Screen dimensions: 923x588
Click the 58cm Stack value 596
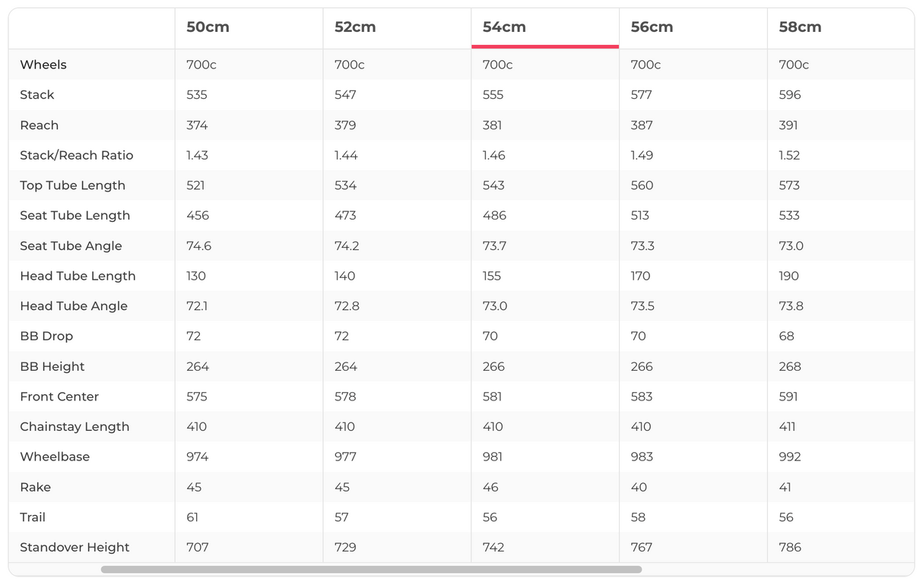coord(789,95)
